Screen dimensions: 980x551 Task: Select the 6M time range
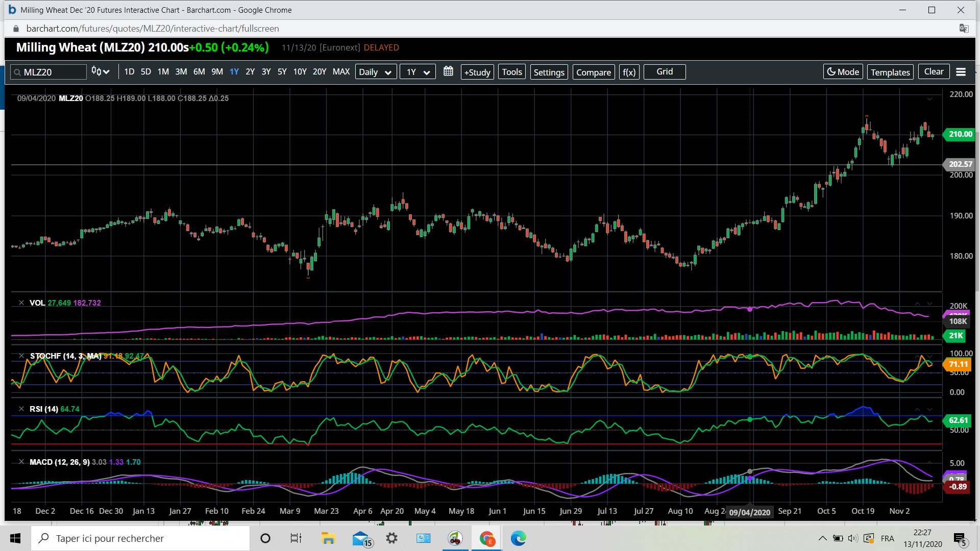[x=199, y=72]
